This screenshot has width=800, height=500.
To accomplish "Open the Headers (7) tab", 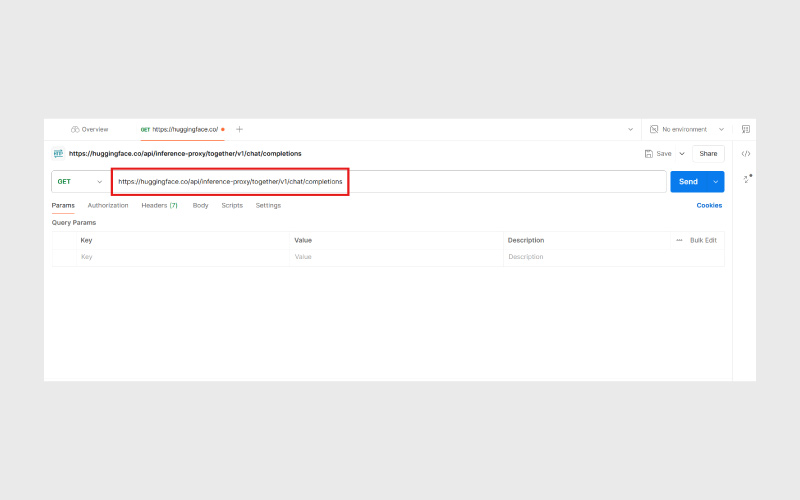I will pyautogui.click(x=159, y=205).
